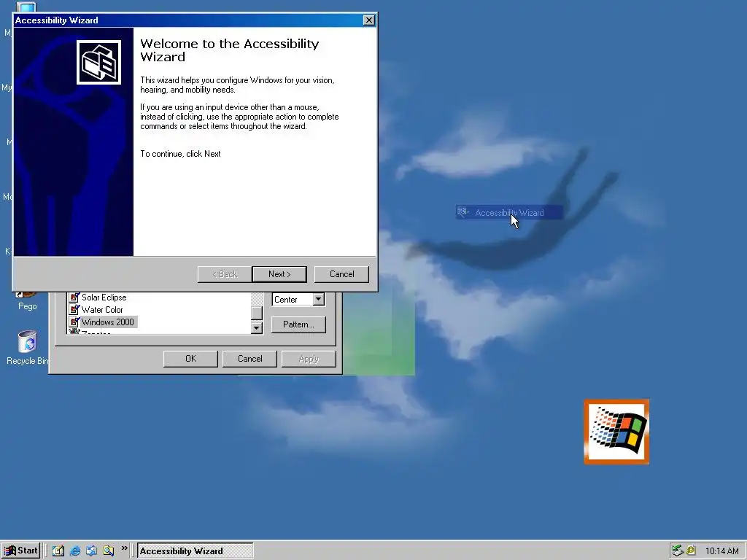Click the Windows logo flag on desktop
This screenshot has width=747, height=560.
[616, 432]
